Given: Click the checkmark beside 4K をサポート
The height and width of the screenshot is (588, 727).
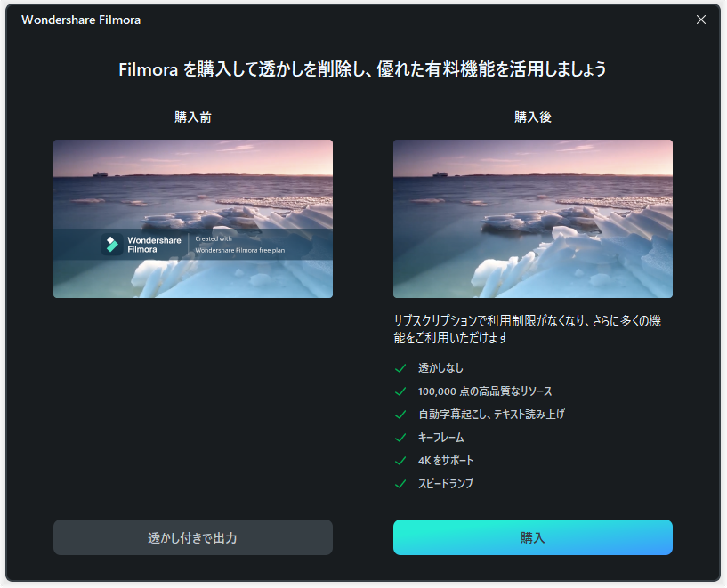Looking at the screenshot, I should pos(400,461).
